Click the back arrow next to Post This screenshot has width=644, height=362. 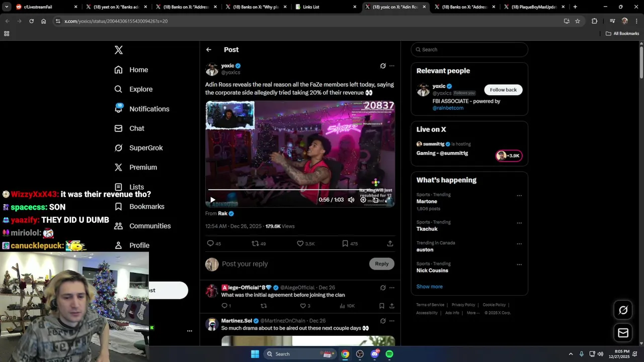click(208, 50)
